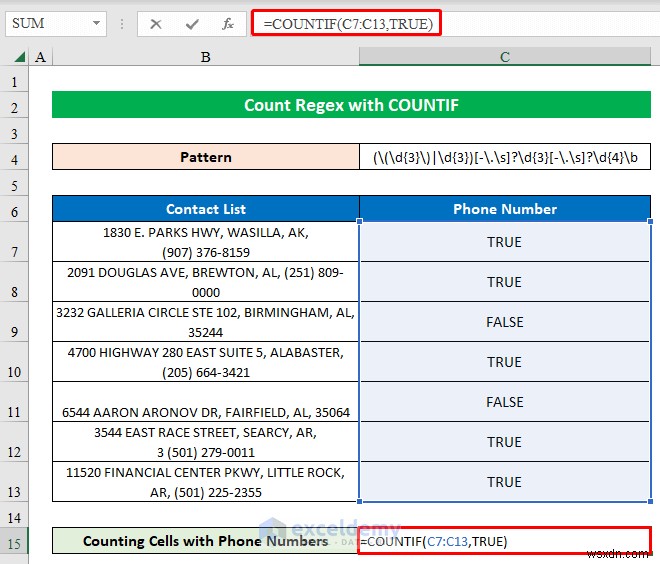The image size is (660, 564).
Task: Select the 1830 E. PARKS HWY address cell
Action: tap(206, 242)
